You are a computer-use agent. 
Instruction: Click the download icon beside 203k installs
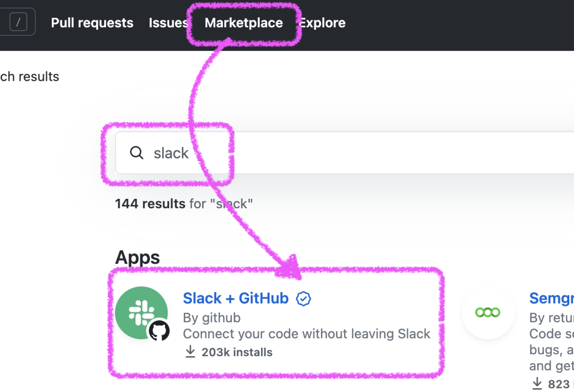(190, 351)
